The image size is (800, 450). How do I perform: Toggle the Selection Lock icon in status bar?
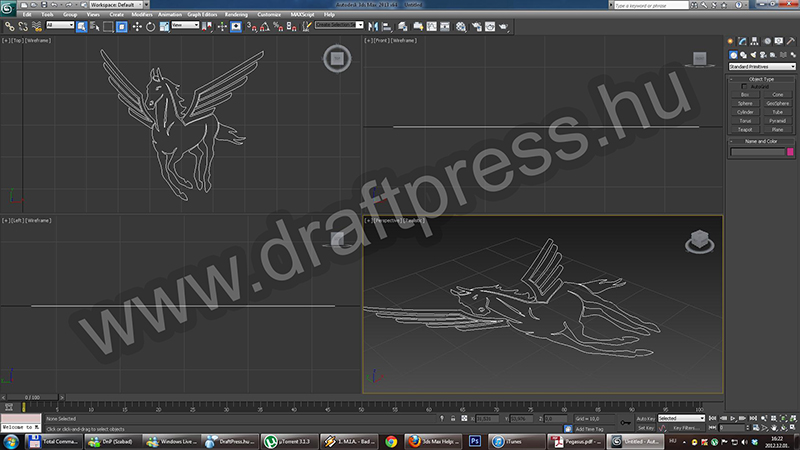point(453,418)
